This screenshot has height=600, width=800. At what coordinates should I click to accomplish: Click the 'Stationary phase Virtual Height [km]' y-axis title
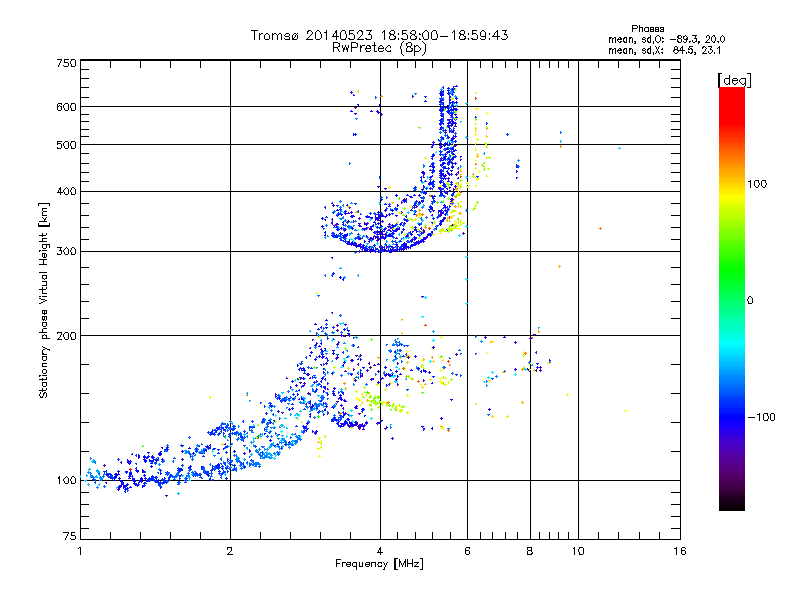coord(43,300)
